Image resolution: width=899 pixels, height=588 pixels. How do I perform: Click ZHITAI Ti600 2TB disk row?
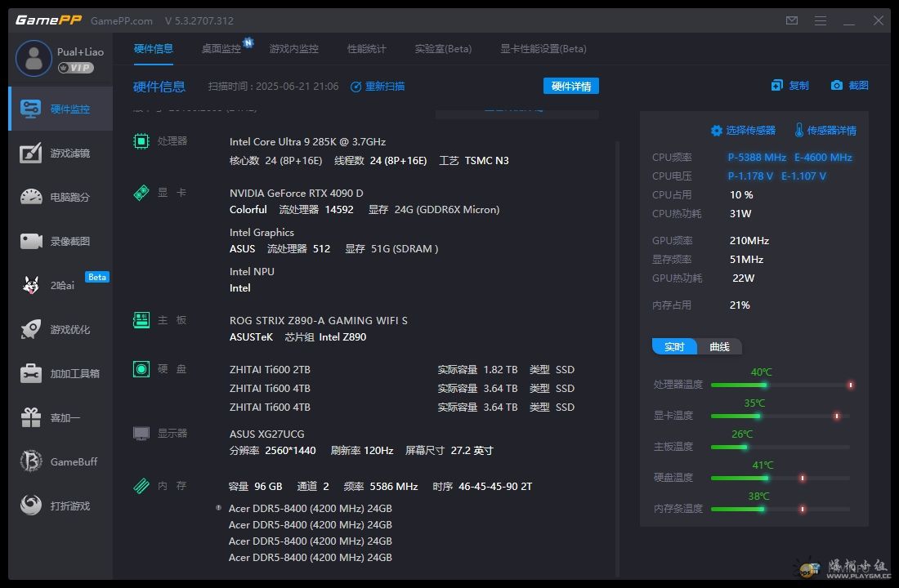click(401, 370)
